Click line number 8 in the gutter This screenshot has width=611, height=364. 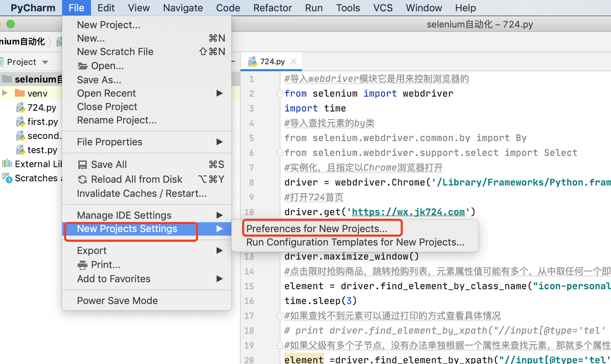pos(252,183)
